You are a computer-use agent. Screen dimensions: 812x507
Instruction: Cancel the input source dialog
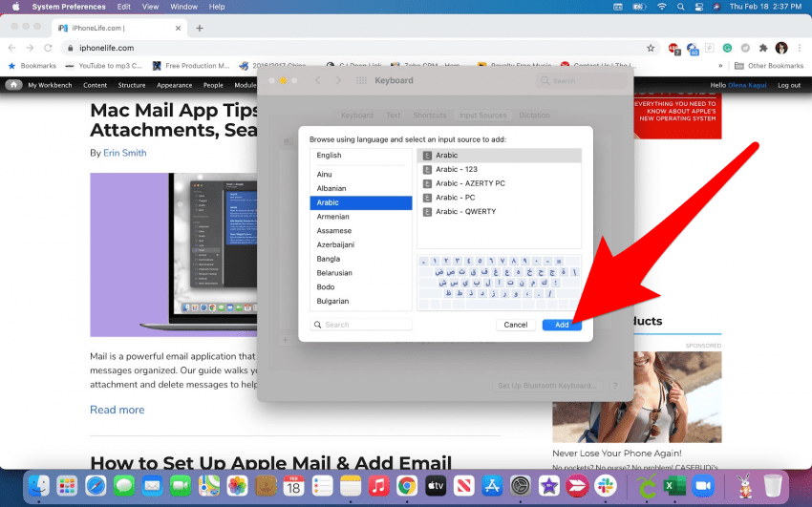click(515, 325)
